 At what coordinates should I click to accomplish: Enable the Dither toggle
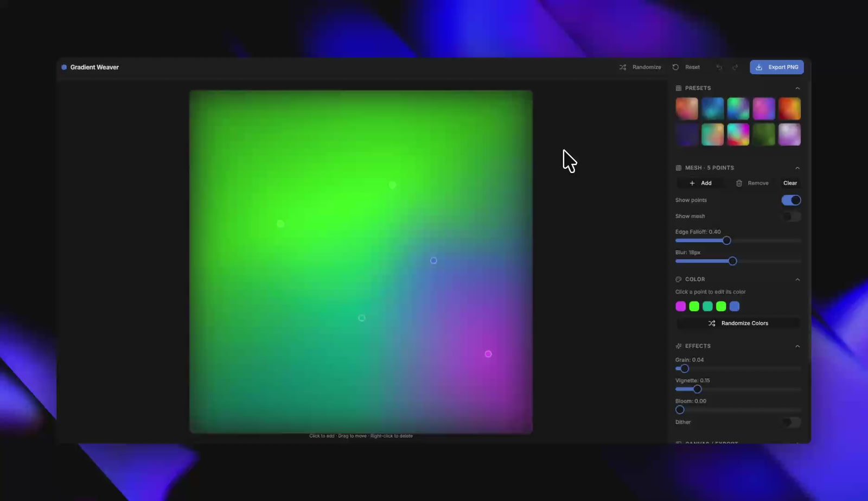click(x=791, y=422)
